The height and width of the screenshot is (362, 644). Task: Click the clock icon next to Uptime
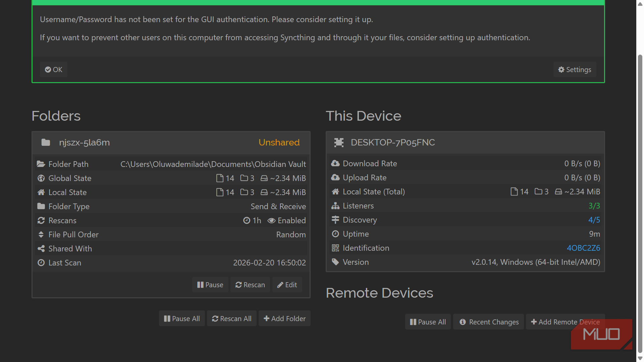click(335, 234)
